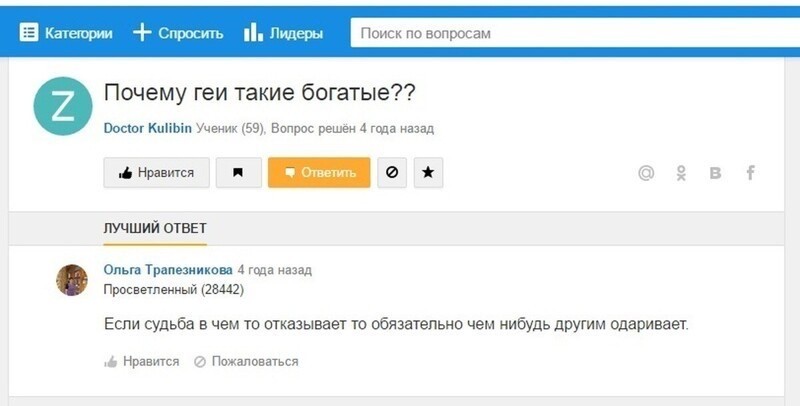The height and width of the screenshot is (406, 800).
Task: Report the answer via Пожаловаться
Action: (246, 361)
